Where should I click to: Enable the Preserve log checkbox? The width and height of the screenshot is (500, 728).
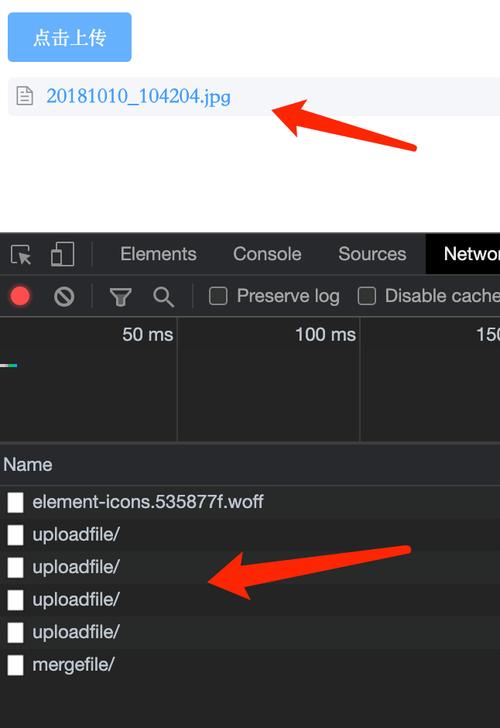click(x=218, y=296)
